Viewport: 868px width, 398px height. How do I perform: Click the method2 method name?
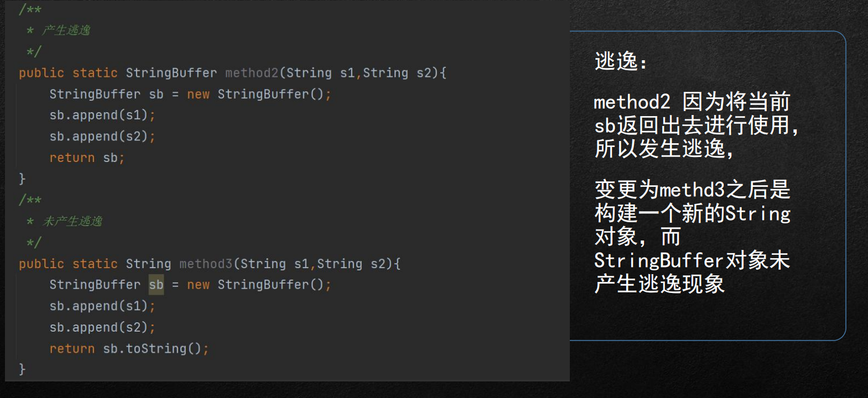pos(252,73)
